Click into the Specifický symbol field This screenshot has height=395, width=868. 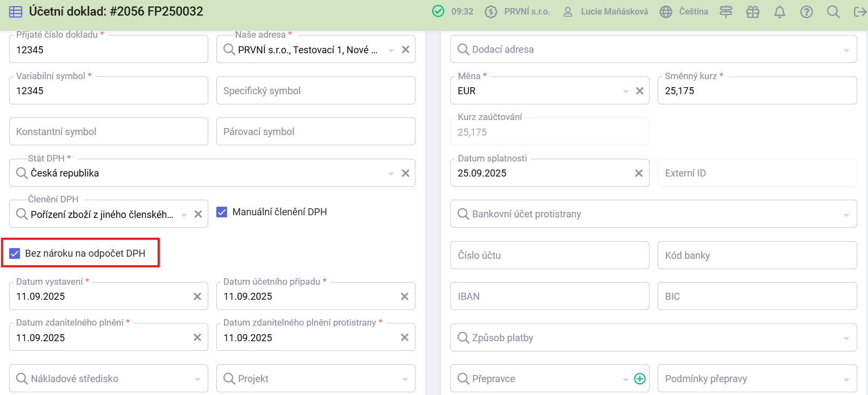tap(315, 91)
